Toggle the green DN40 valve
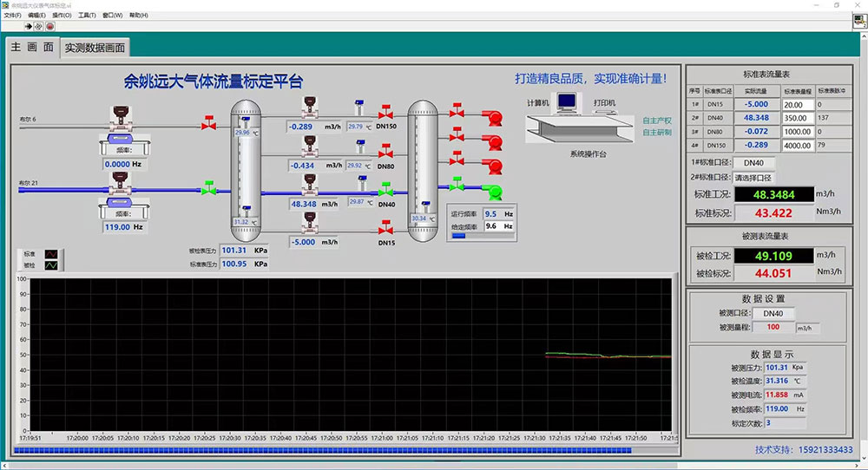 click(385, 191)
